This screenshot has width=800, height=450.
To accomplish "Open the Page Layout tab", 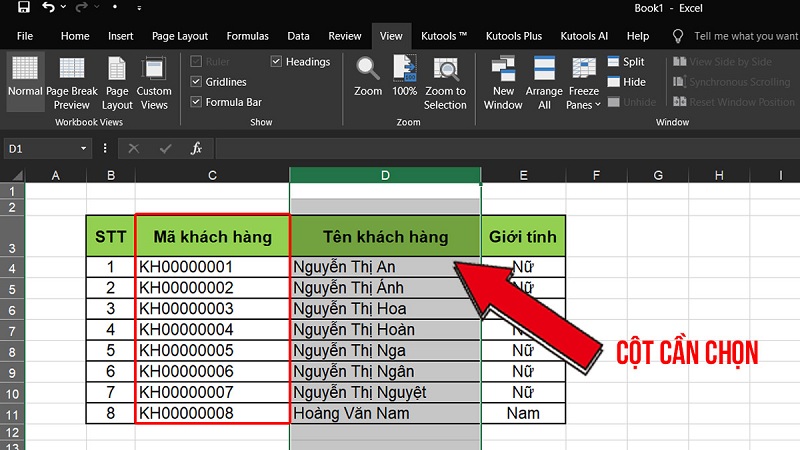I will pyautogui.click(x=180, y=36).
